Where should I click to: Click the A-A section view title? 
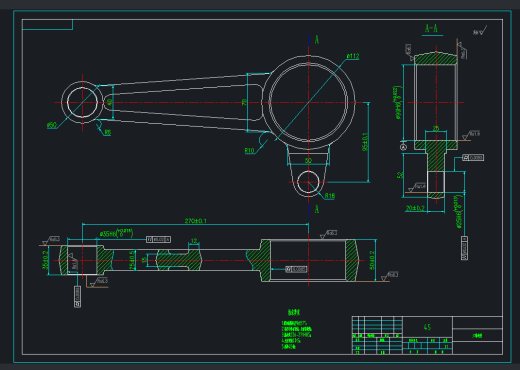[x=432, y=28]
